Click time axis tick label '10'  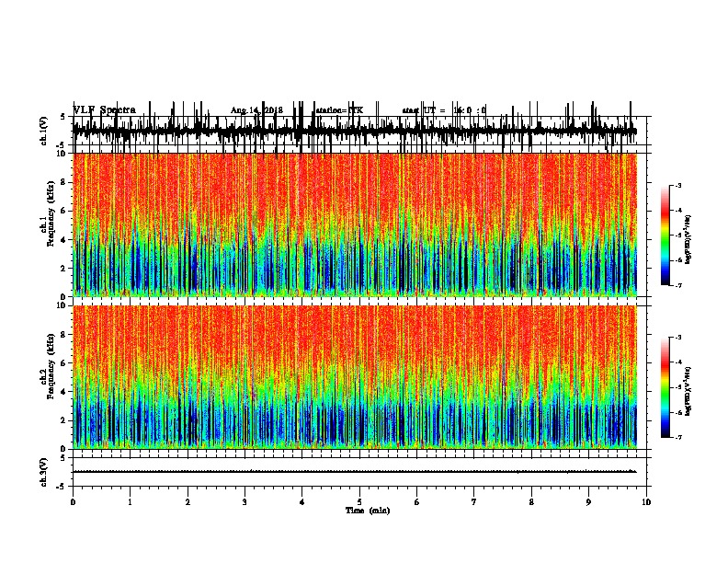tap(646, 502)
